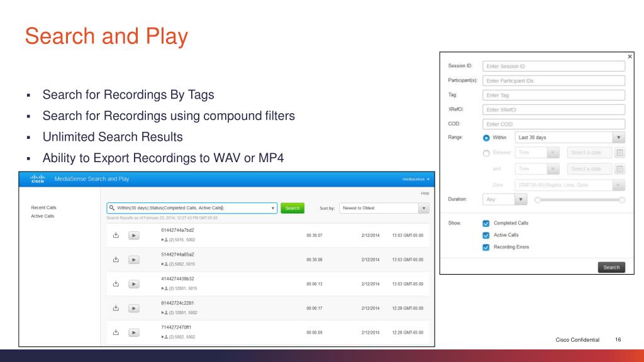Expand participants of session 7144272470ff1
This screenshot has width=644, height=362.
[163, 337]
